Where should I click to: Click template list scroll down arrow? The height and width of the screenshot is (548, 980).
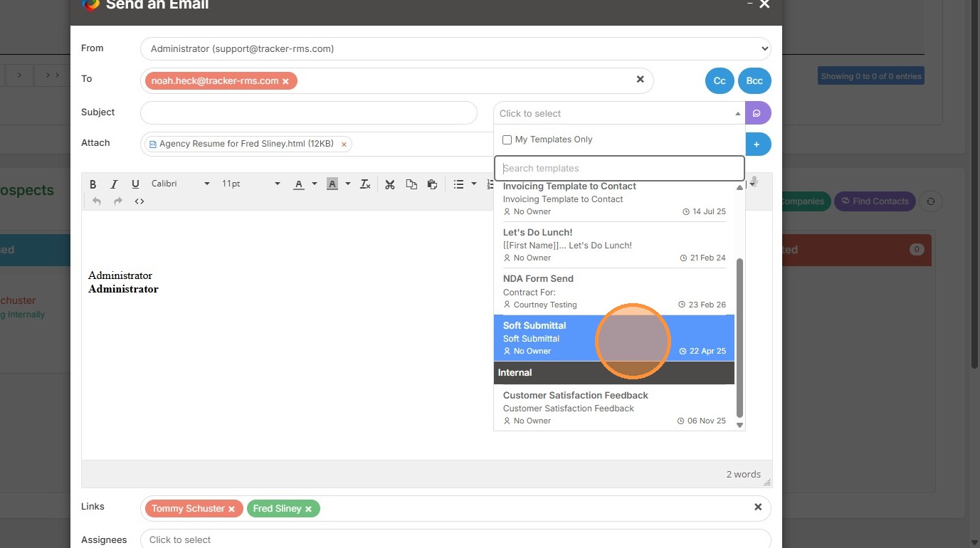click(x=739, y=425)
